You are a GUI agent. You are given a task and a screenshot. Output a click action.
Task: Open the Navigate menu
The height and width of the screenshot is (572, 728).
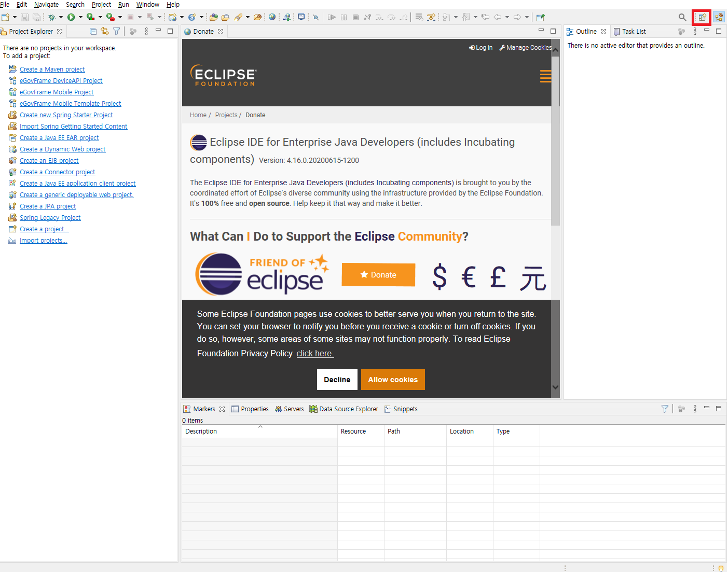click(x=46, y=4)
